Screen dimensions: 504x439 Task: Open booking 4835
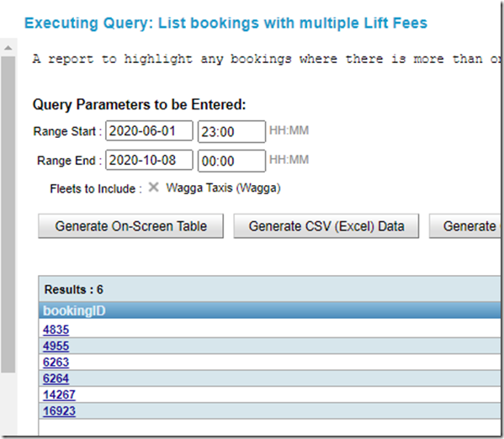tap(56, 330)
